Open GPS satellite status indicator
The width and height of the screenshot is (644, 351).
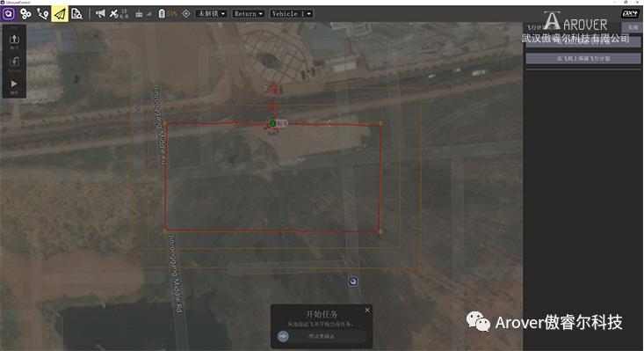tap(119, 13)
